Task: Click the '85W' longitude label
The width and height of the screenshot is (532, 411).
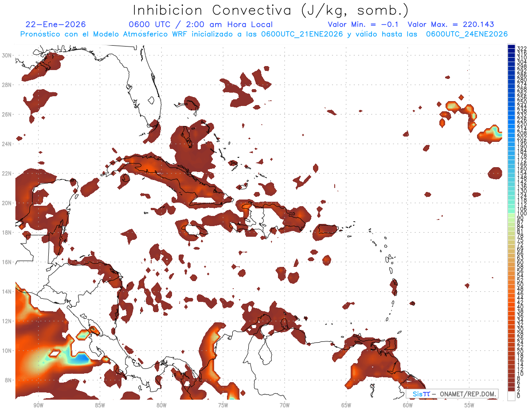Action: pyautogui.click(x=100, y=405)
